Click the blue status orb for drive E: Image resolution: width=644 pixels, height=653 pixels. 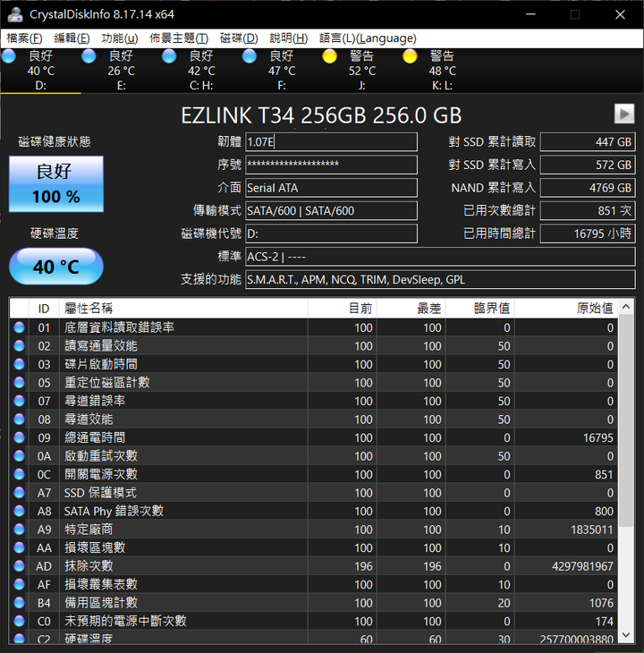click(89, 55)
